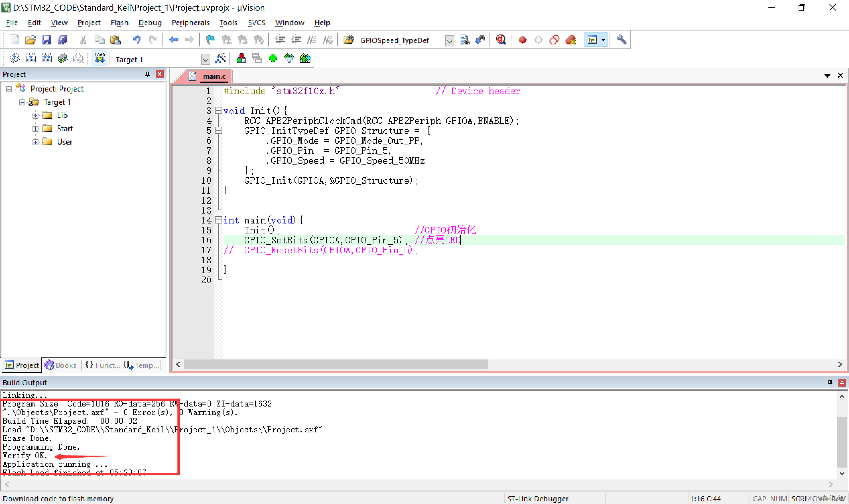Click the Insert/Remove Breakpoint red dot icon
This screenshot has width=849, height=504.
[x=522, y=40]
